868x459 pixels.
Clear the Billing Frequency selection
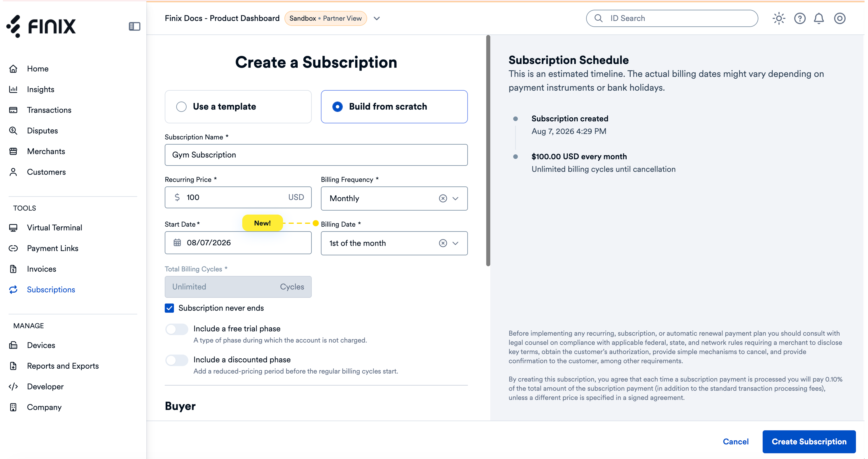pos(443,198)
